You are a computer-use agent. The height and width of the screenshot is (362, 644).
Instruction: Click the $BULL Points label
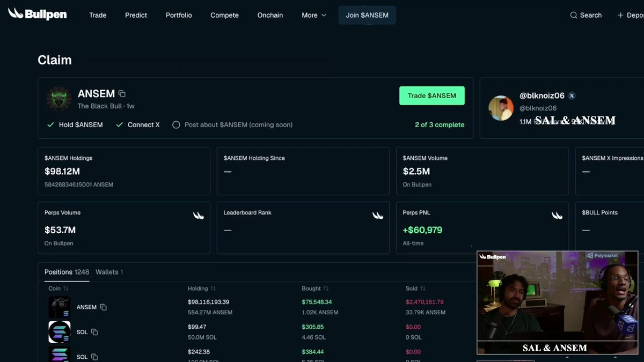[x=599, y=213]
